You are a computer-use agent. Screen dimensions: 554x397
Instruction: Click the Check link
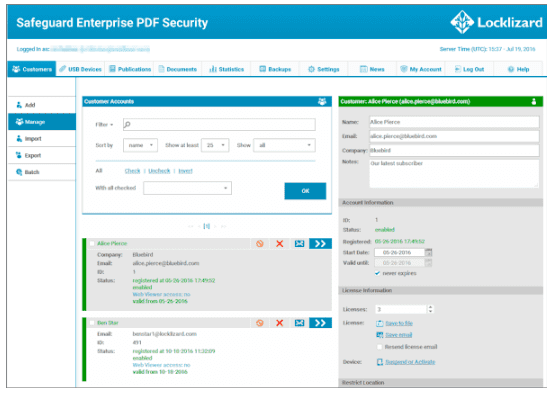tap(132, 171)
